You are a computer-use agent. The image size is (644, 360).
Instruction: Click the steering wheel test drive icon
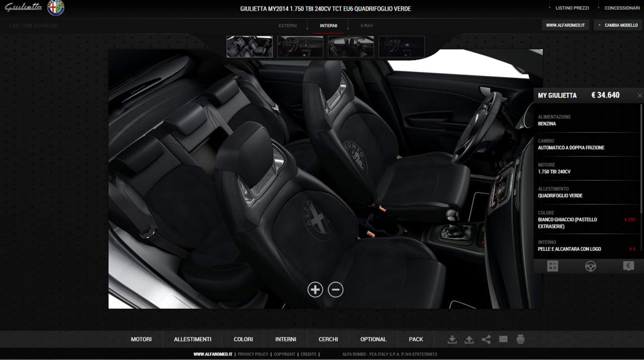pos(591,266)
